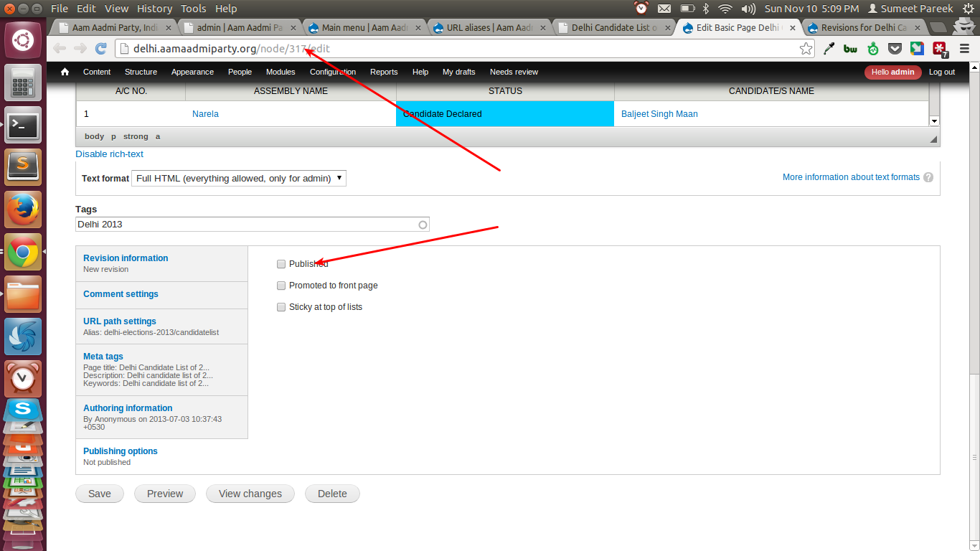Click the Tags input field

point(253,225)
